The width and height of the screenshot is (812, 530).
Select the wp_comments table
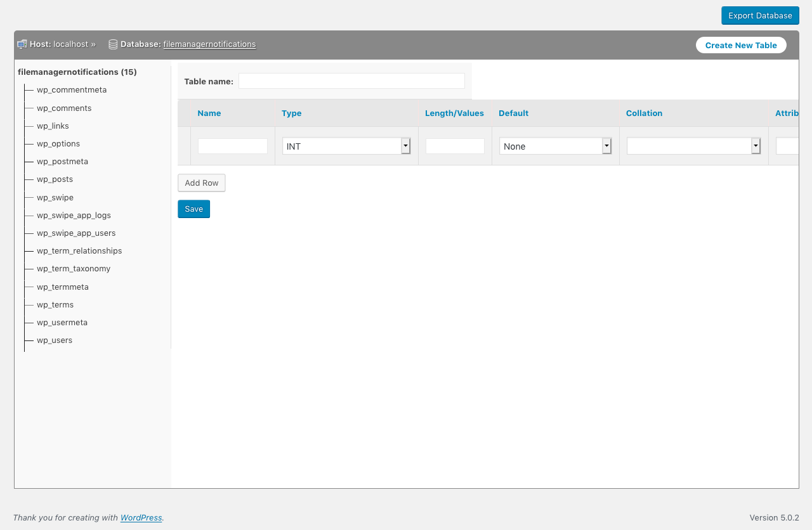tap(64, 108)
